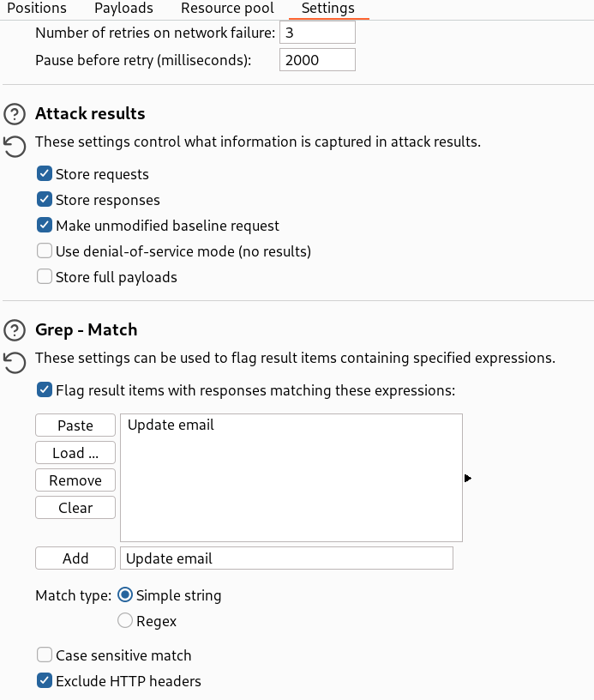The height and width of the screenshot is (700, 594).
Task: Open help for Grep - Match section
Action: click(15, 329)
